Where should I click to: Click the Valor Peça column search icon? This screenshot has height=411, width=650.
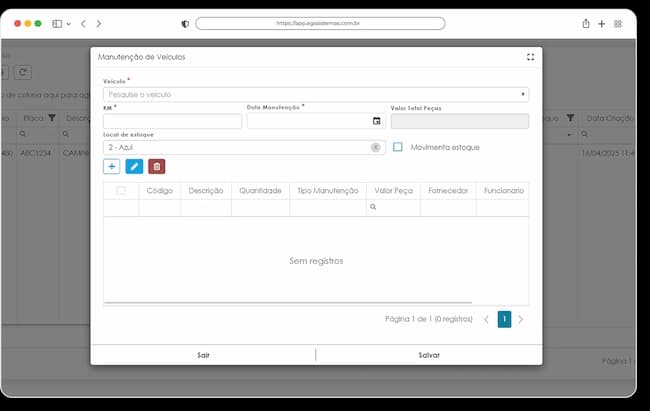coord(373,207)
